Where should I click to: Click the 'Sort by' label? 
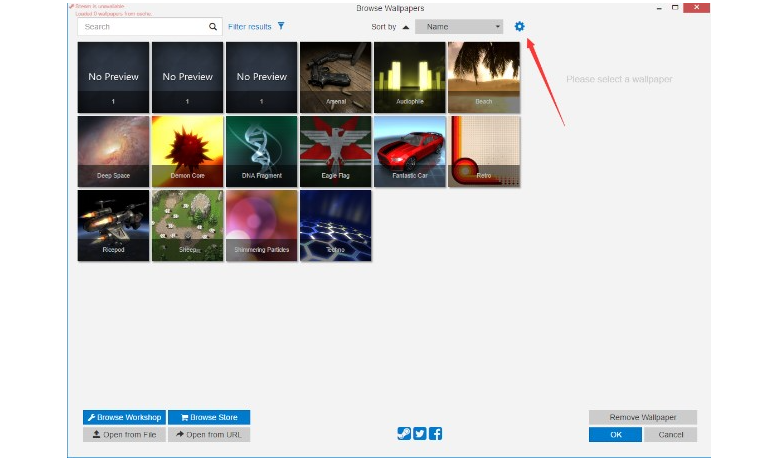(x=384, y=27)
